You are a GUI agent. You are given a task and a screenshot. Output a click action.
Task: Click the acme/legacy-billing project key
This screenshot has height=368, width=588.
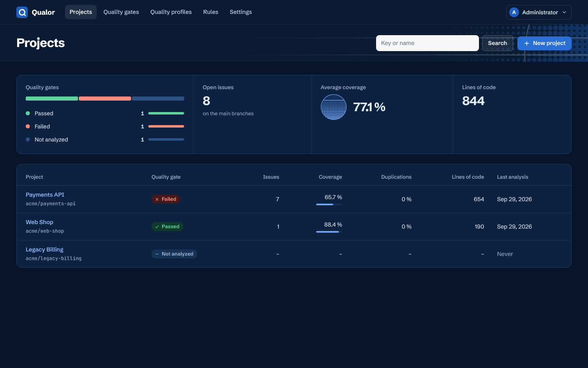click(53, 258)
